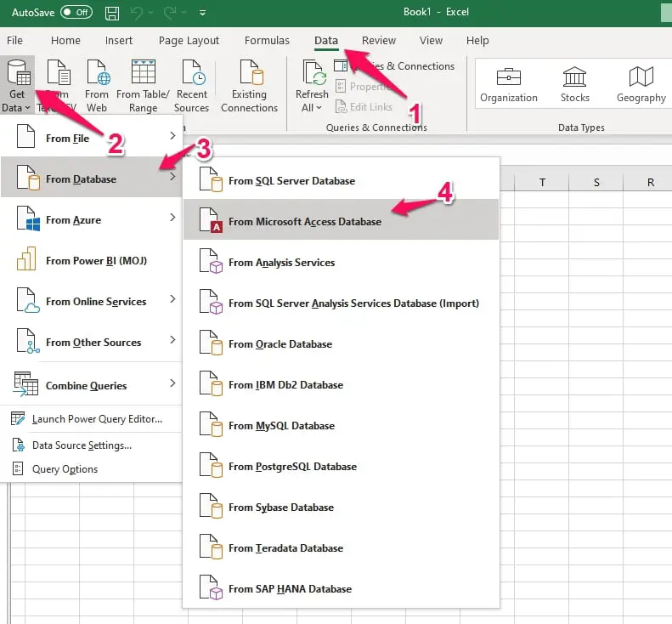Image resolution: width=672 pixels, height=624 pixels.
Task: Choose From Teradata Database
Action: [x=342, y=547]
